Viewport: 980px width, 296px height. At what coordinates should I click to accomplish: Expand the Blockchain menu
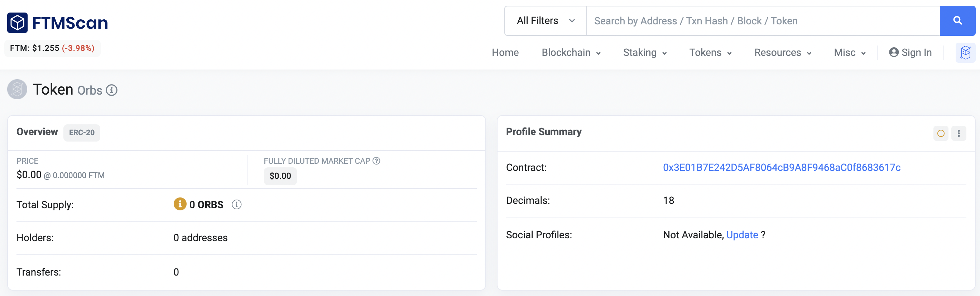click(571, 53)
